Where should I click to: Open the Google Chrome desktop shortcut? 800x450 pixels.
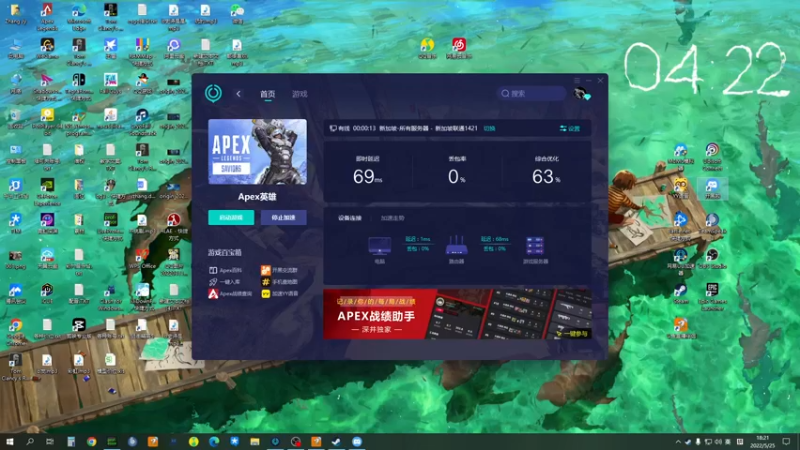(15, 333)
